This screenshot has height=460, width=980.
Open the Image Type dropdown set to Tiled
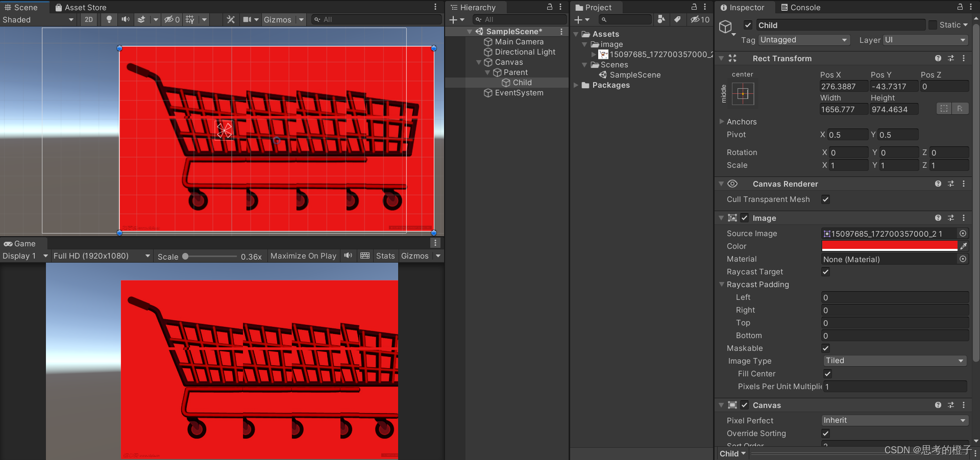pos(894,361)
